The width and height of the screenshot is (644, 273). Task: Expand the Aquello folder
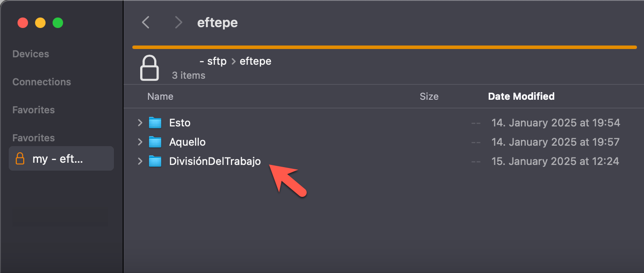pyautogui.click(x=140, y=142)
